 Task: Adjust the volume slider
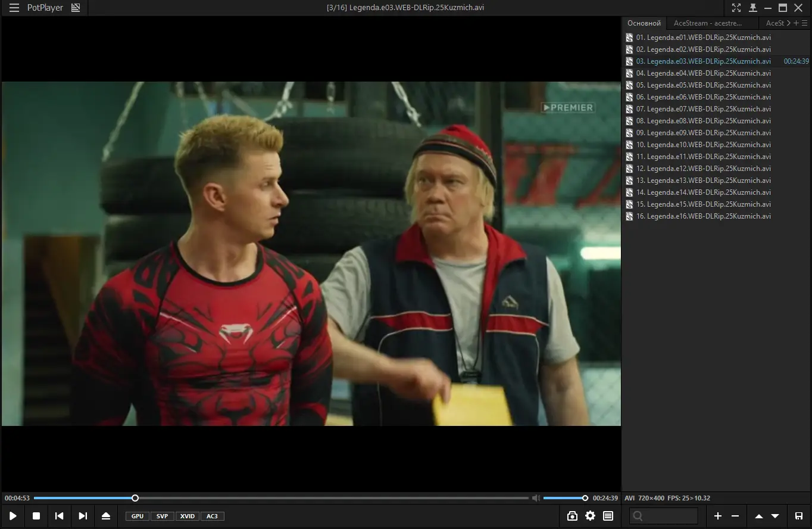click(564, 498)
